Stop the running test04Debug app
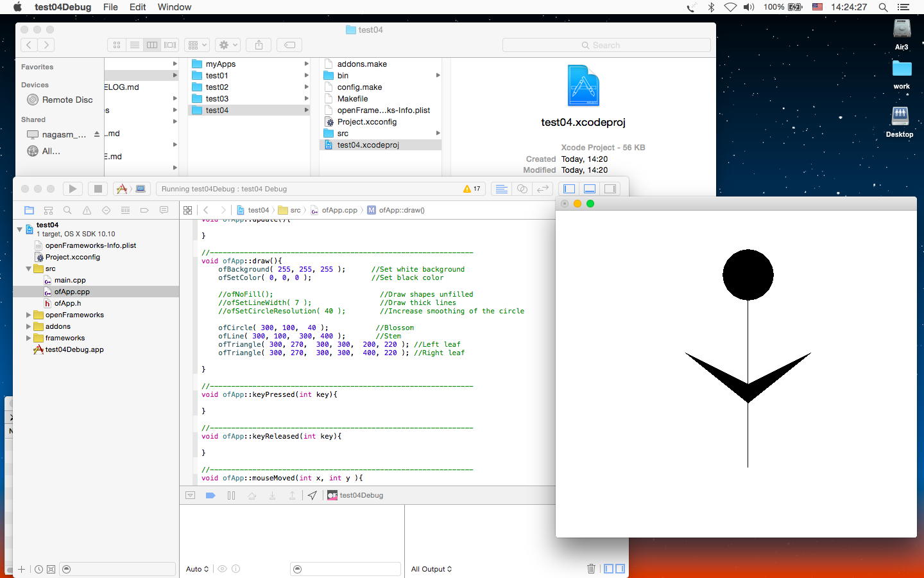Image resolution: width=924 pixels, height=578 pixels. [98, 189]
